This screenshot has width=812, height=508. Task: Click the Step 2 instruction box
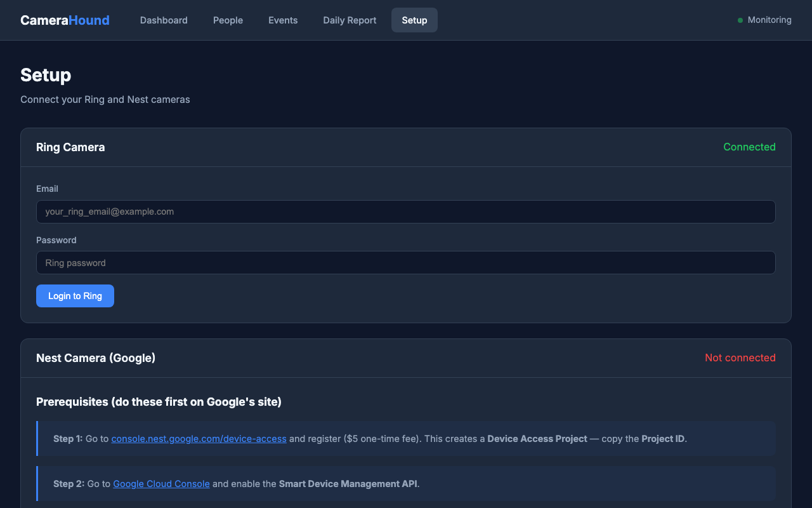406,483
